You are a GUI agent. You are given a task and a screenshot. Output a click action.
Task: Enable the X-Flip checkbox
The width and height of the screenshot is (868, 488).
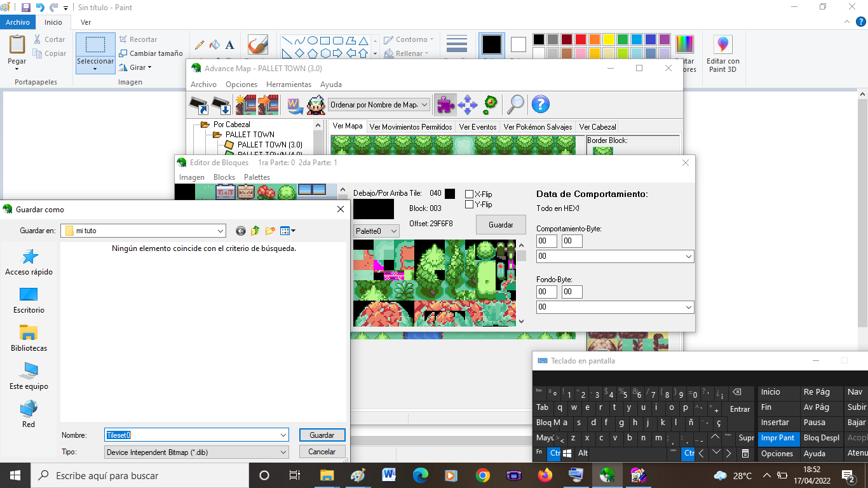pyautogui.click(x=470, y=194)
